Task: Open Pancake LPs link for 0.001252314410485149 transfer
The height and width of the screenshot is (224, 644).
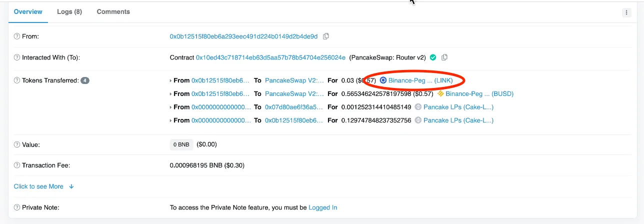Action: [x=458, y=107]
